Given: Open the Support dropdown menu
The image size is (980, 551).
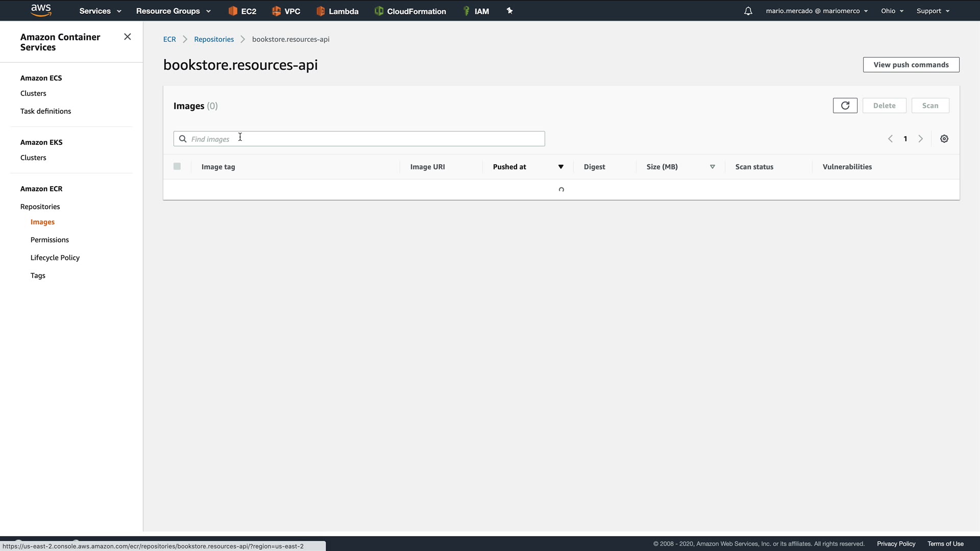Looking at the screenshot, I should (x=933, y=11).
